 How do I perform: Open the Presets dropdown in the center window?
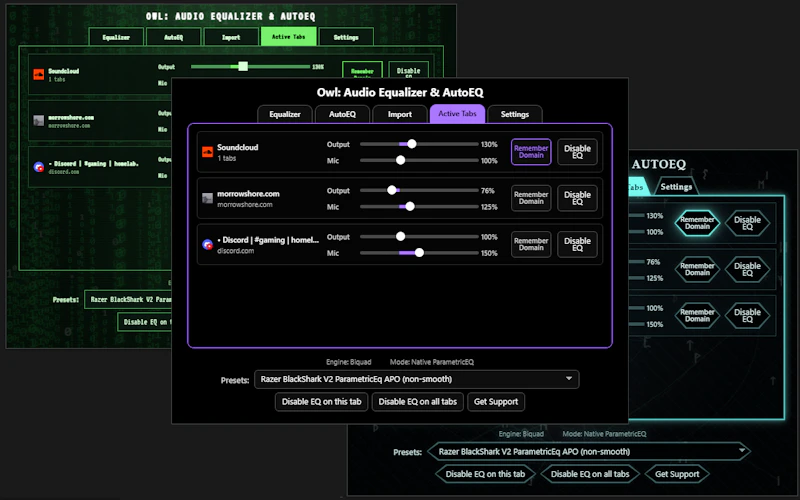pyautogui.click(x=417, y=379)
